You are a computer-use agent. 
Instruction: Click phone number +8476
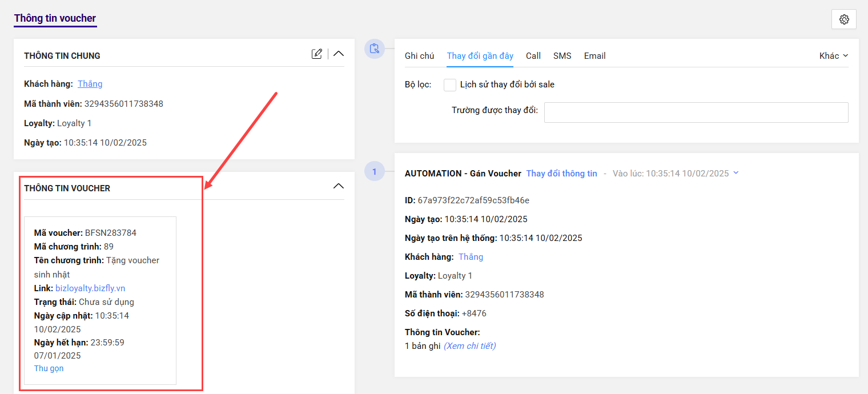coord(473,313)
